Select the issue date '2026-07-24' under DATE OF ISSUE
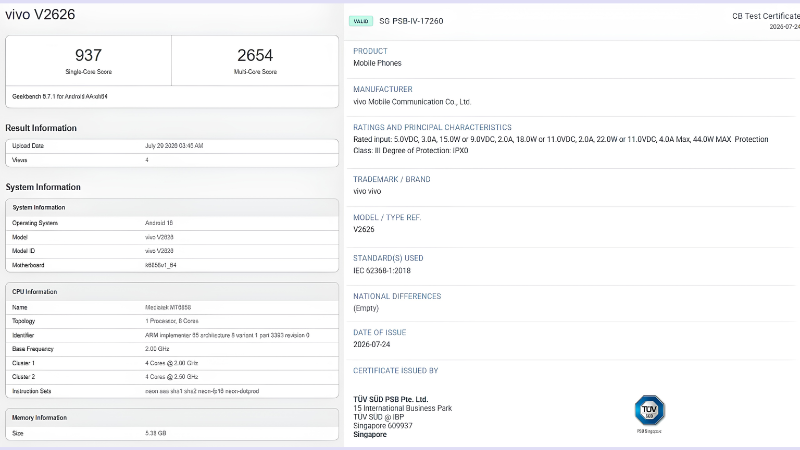 tap(371, 344)
